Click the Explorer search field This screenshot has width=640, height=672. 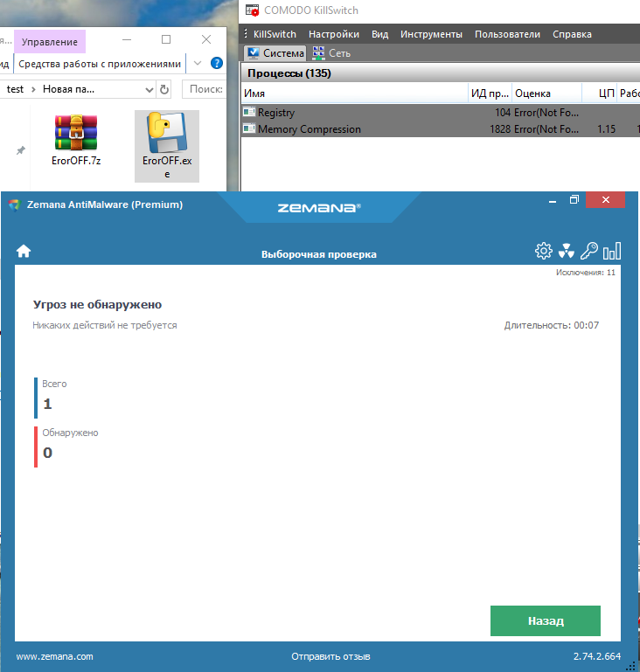205,89
